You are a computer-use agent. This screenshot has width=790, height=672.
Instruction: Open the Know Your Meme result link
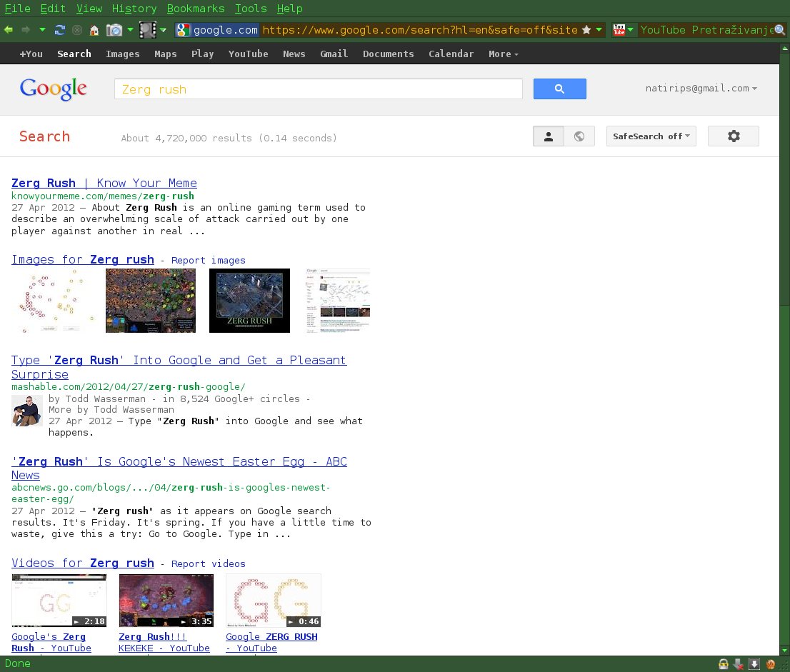click(104, 184)
